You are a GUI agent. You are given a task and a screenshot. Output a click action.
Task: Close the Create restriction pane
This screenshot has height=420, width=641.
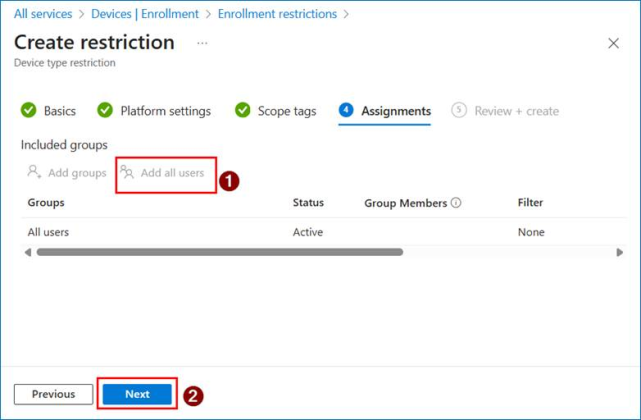tap(613, 43)
